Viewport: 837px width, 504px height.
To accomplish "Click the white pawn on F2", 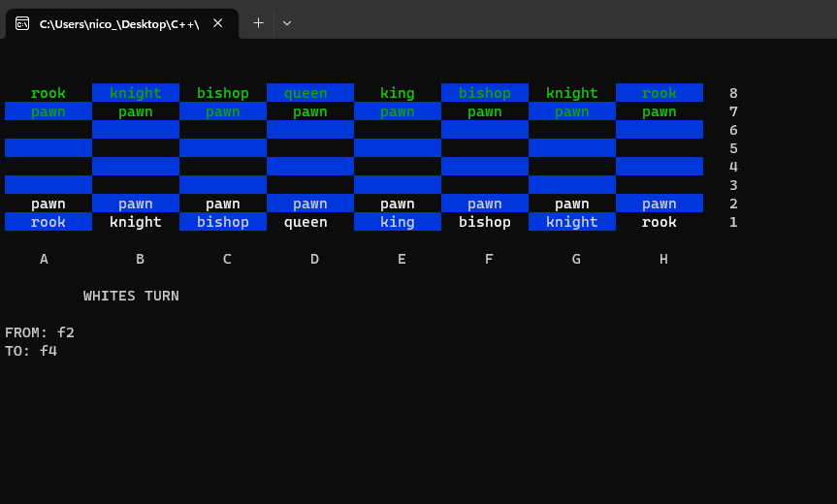I will (x=485, y=205).
